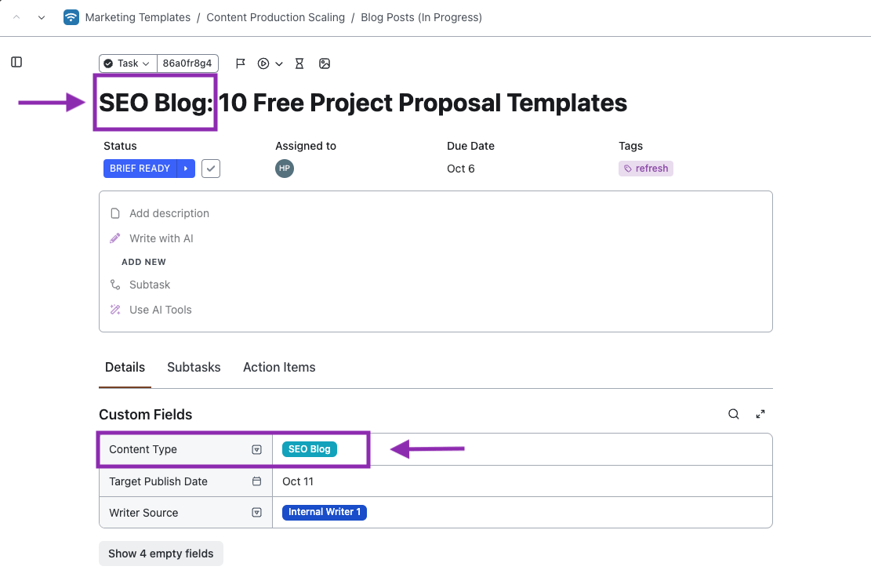Click the refresh tag

[x=646, y=169]
